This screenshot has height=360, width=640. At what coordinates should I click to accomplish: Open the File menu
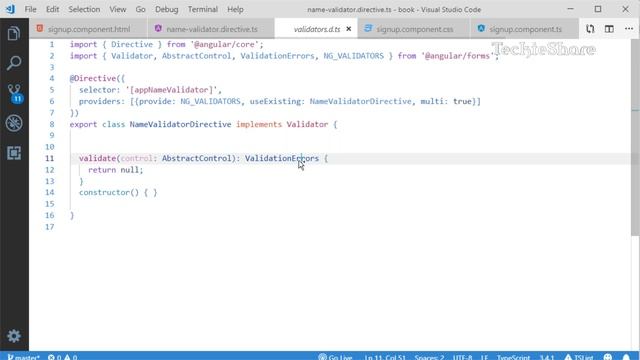[30, 9]
